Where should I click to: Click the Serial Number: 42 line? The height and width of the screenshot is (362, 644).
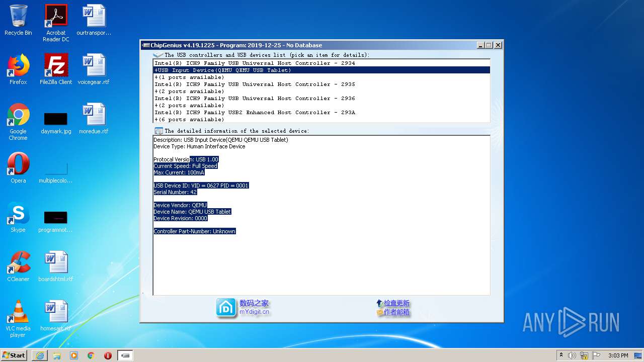175,192
